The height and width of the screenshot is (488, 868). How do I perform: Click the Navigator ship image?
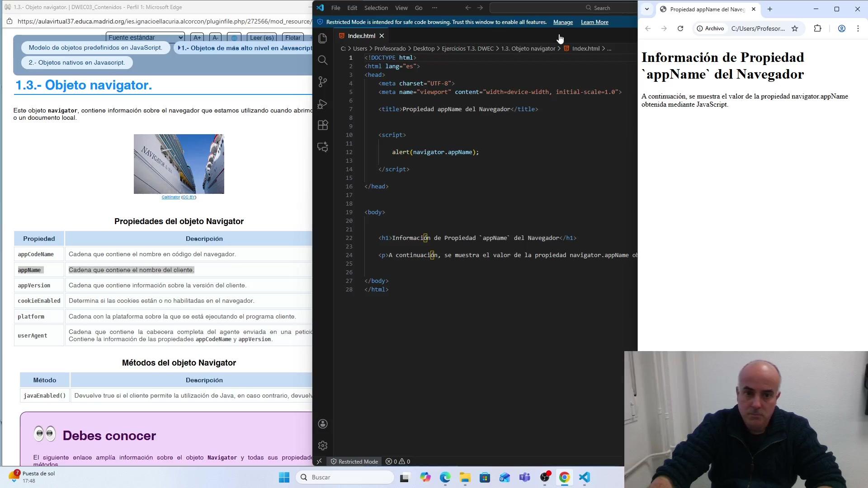tap(179, 164)
